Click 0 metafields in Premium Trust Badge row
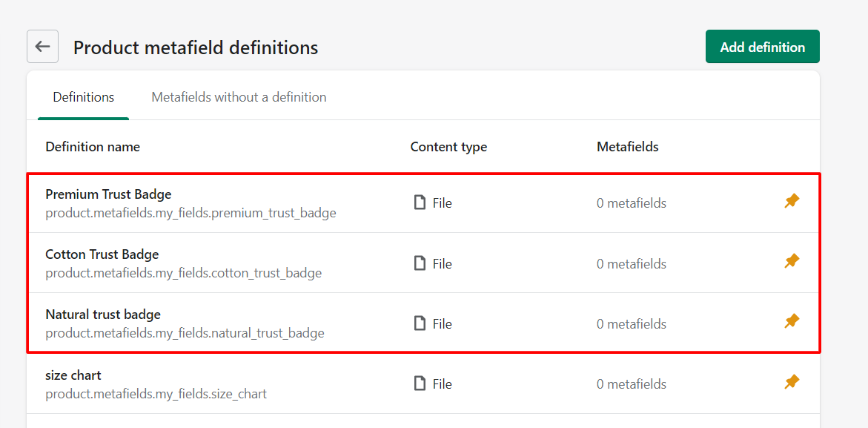Viewport: 868px width, 428px height. [631, 203]
